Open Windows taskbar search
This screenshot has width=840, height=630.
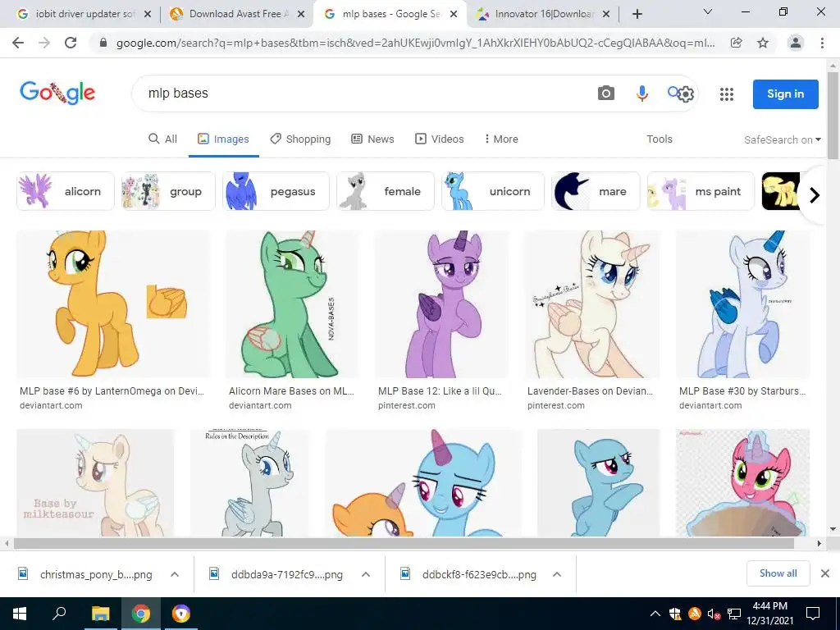click(x=59, y=614)
